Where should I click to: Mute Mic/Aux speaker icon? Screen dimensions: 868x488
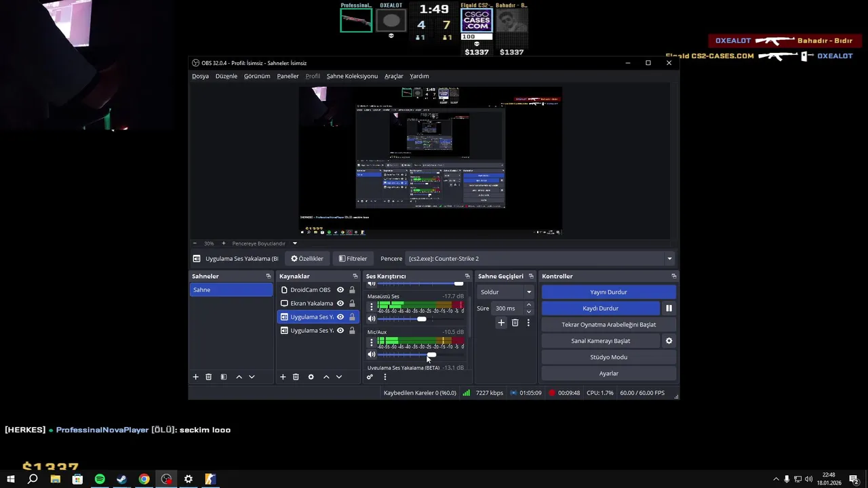pyautogui.click(x=371, y=354)
